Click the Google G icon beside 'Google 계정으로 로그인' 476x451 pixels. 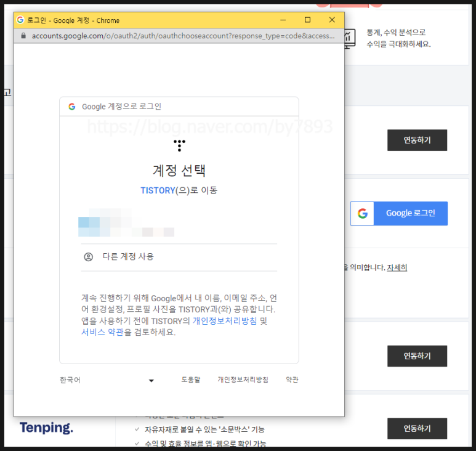click(x=72, y=107)
